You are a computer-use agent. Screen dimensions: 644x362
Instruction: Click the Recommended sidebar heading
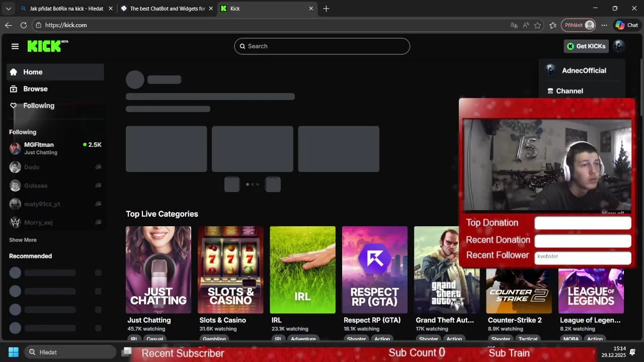[x=30, y=256]
